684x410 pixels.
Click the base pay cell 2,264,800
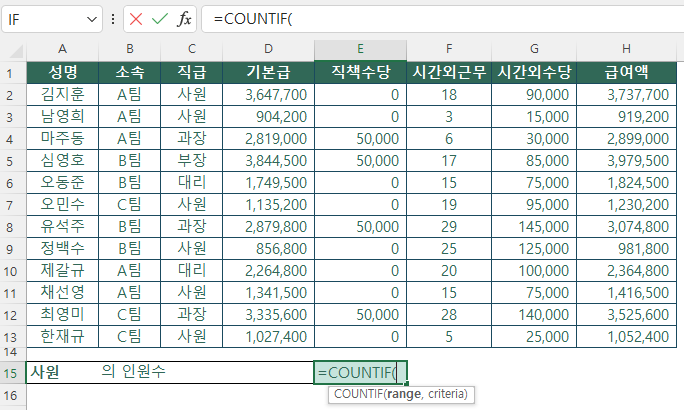[268, 271]
